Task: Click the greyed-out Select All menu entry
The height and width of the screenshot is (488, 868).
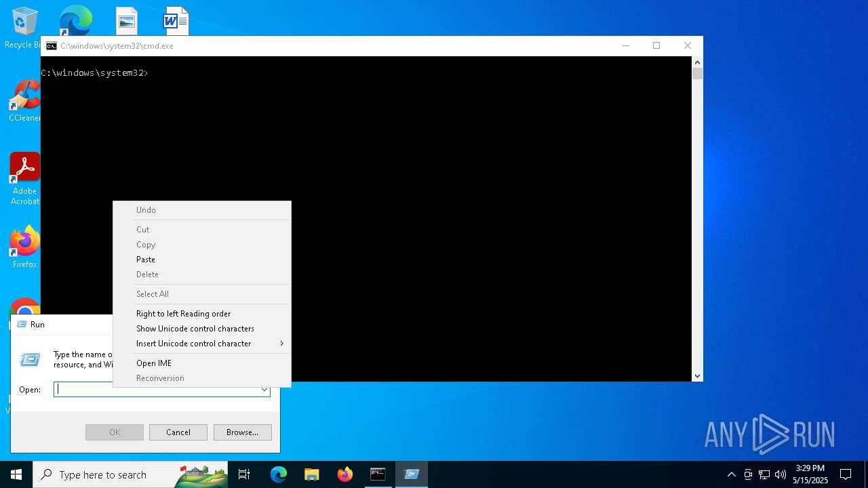Action: tap(202, 294)
